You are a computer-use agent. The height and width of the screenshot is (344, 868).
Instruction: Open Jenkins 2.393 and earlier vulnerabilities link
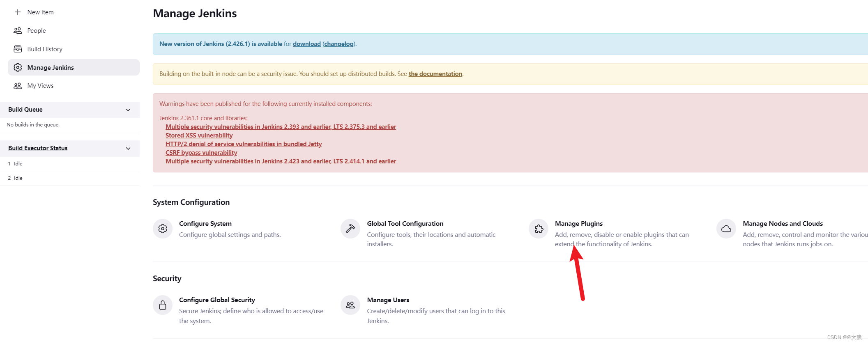281,127
